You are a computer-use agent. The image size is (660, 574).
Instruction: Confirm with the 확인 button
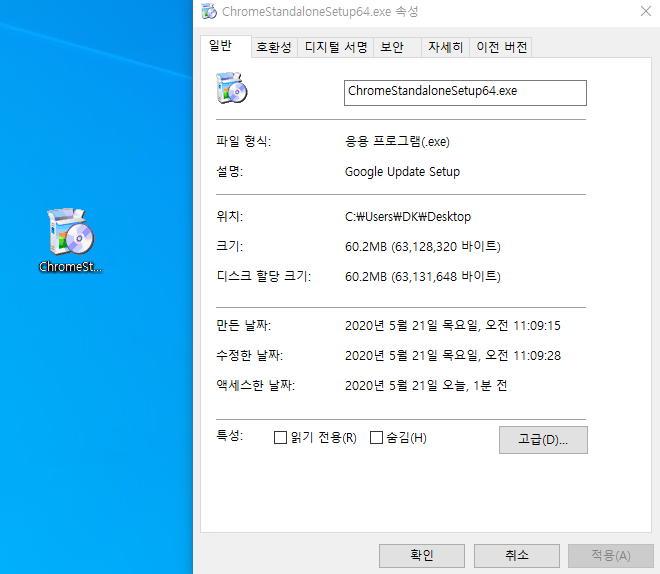(422, 555)
